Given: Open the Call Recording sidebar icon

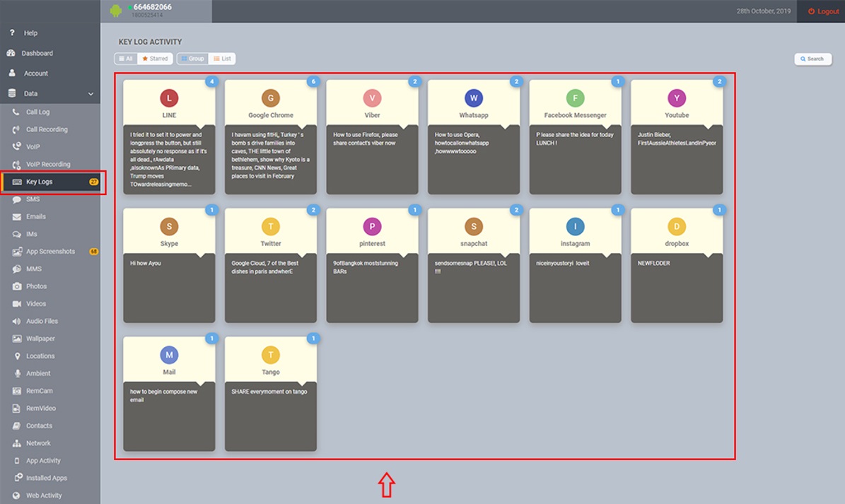Looking at the screenshot, I should click(x=16, y=129).
